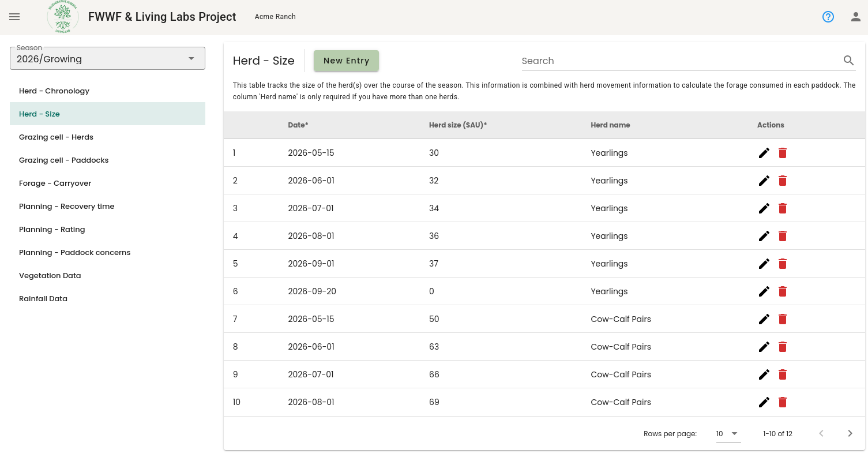Sort by Herd name column header
Screen dimensions: 868x476
610,125
